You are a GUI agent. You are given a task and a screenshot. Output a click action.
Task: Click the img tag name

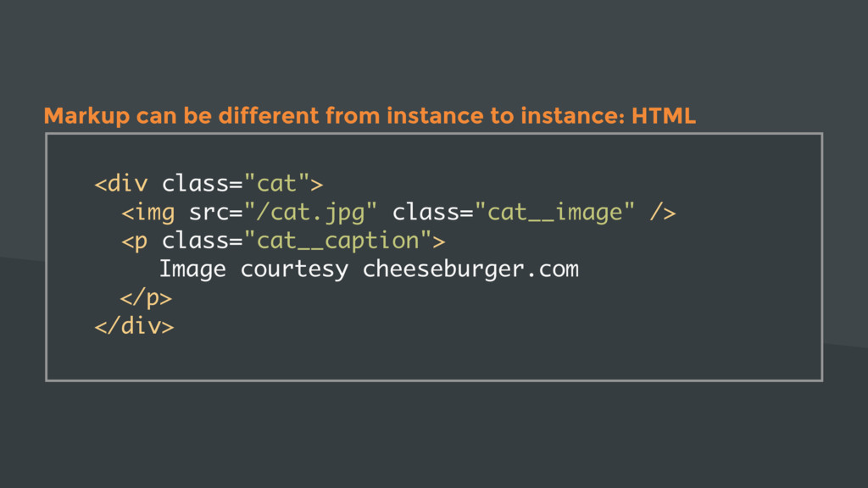(x=148, y=213)
